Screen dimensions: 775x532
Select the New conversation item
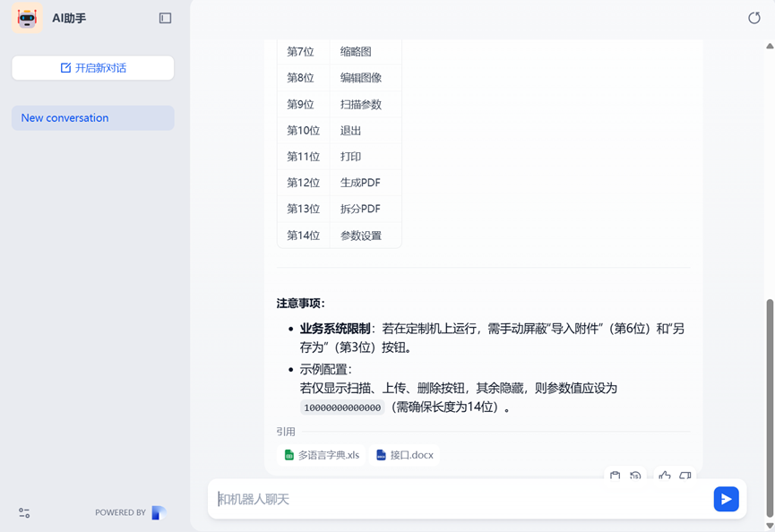pyautogui.click(x=92, y=118)
